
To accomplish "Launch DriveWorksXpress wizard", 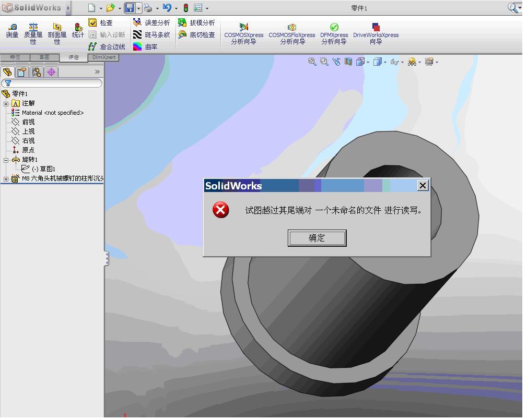I will (x=376, y=33).
